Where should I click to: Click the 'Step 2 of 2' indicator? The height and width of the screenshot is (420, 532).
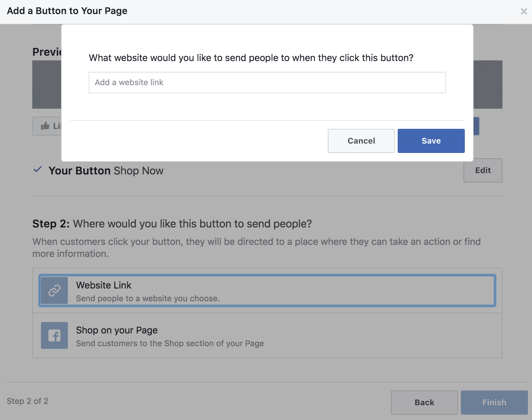pyautogui.click(x=28, y=401)
